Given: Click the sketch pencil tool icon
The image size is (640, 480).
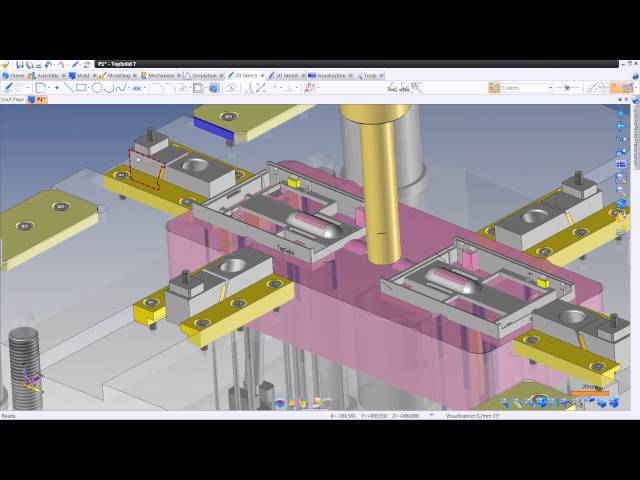Looking at the screenshot, I should [8, 88].
